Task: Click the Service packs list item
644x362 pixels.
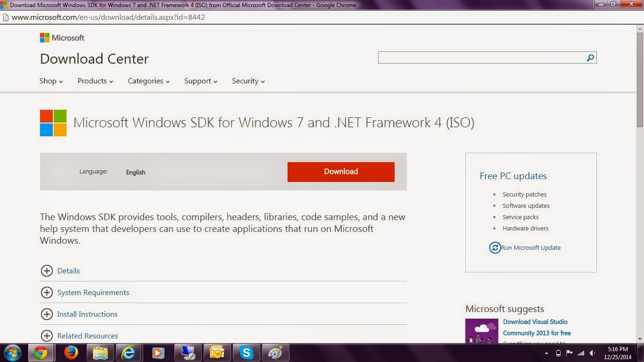Action: coord(520,217)
